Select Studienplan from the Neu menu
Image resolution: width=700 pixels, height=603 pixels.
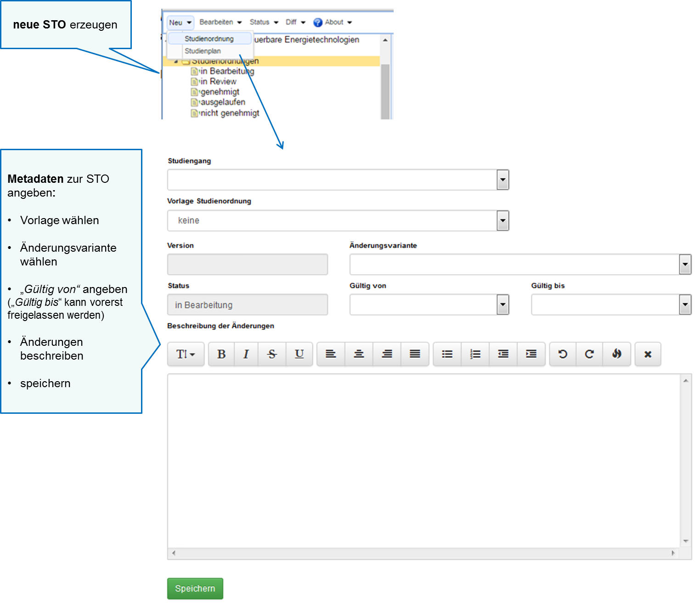coord(203,51)
